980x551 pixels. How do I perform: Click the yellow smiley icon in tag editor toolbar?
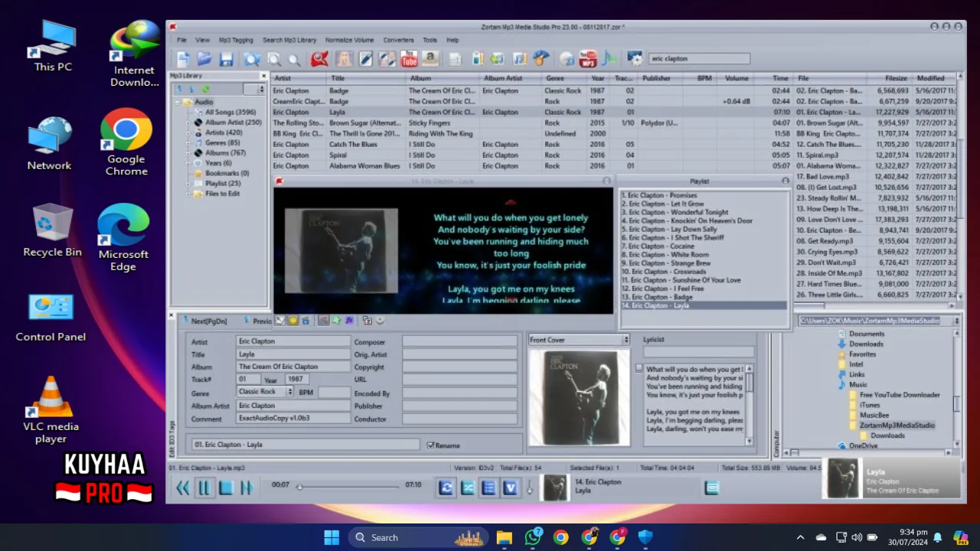pyautogui.click(x=292, y=321)
